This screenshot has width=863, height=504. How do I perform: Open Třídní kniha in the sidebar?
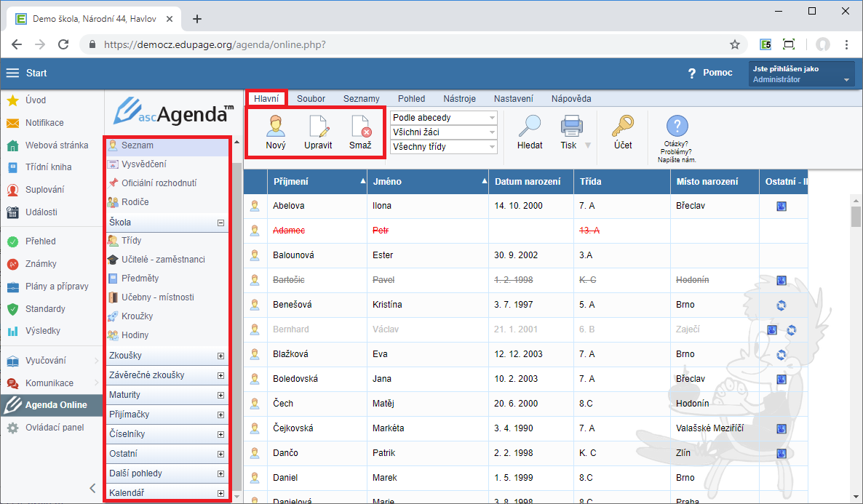(48, 167)
